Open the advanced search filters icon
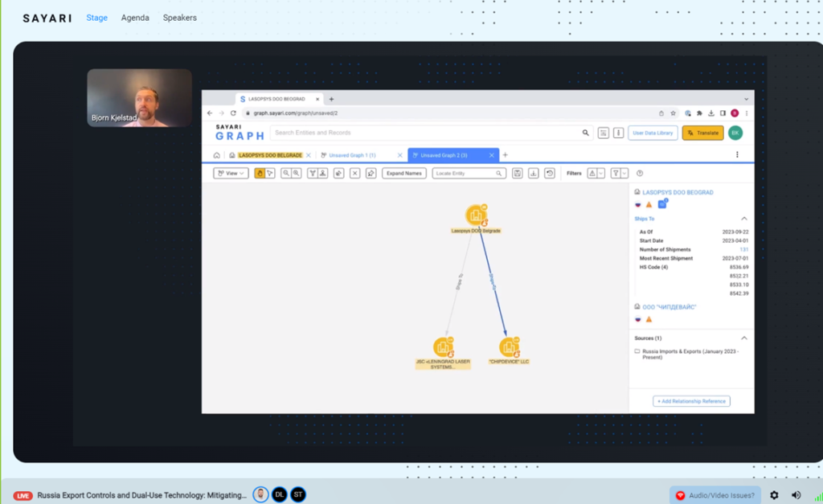This screenshot has height=504, width=823. click(x=604, y=133)
